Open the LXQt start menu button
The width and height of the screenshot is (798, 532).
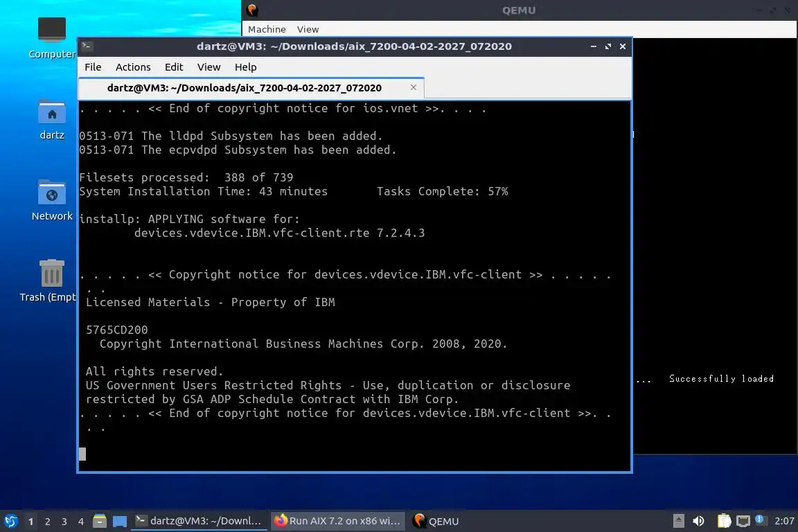pyautogui.click(x=10, y=522)
